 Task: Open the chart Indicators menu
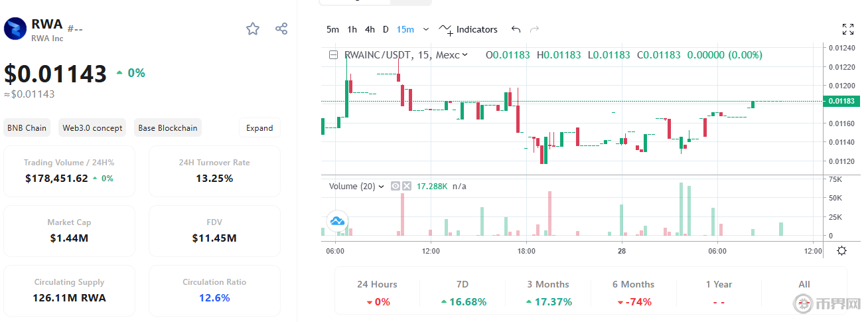click(x=469, y=29)
